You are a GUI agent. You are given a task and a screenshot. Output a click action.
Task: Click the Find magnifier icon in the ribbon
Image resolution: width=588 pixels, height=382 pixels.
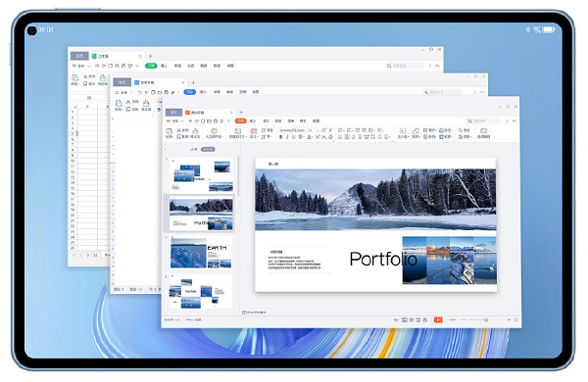(x=461, y=130)
